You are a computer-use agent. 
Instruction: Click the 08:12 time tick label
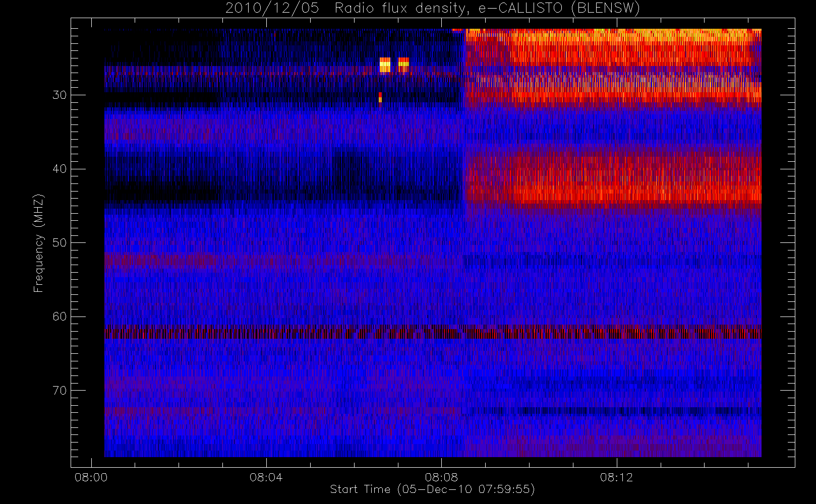point(616,477)
